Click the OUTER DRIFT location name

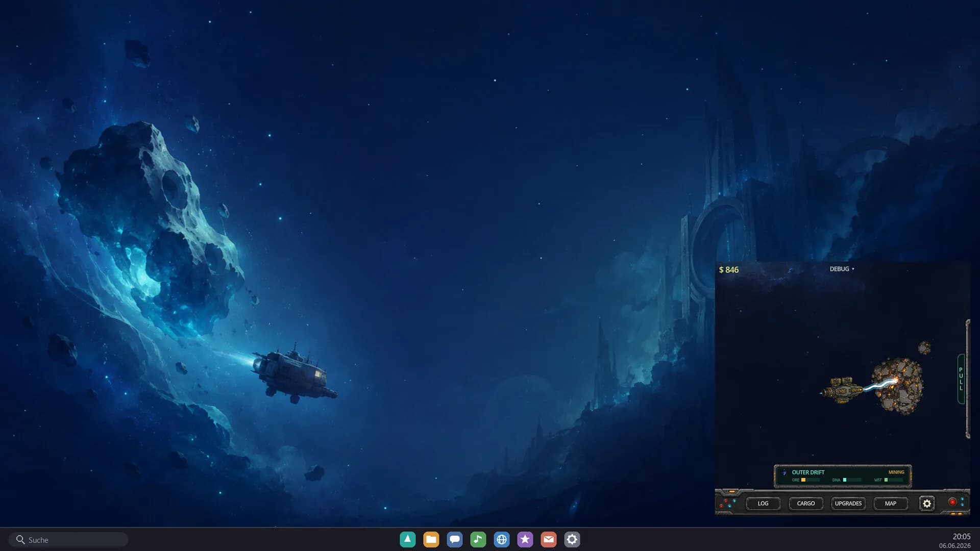pos(808,472)
